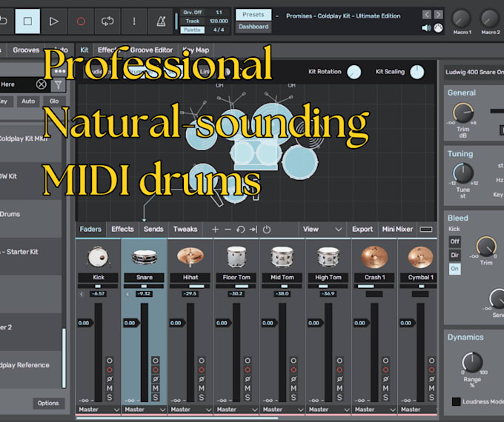504x422 pixels.
Task: Open the Kit tab
Action: (84, 50)
